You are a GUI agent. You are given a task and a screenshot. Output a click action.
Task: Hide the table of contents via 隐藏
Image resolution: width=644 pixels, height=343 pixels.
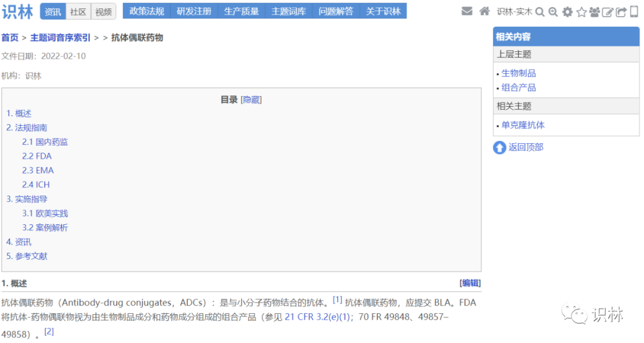pos(251,100)
